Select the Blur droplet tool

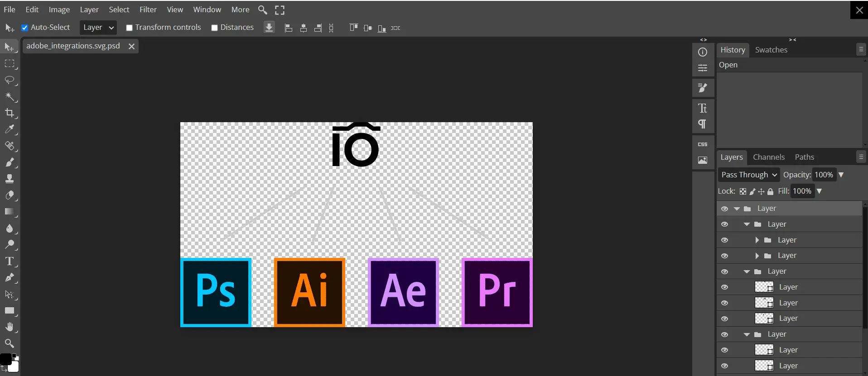click(x=10, y=228)
